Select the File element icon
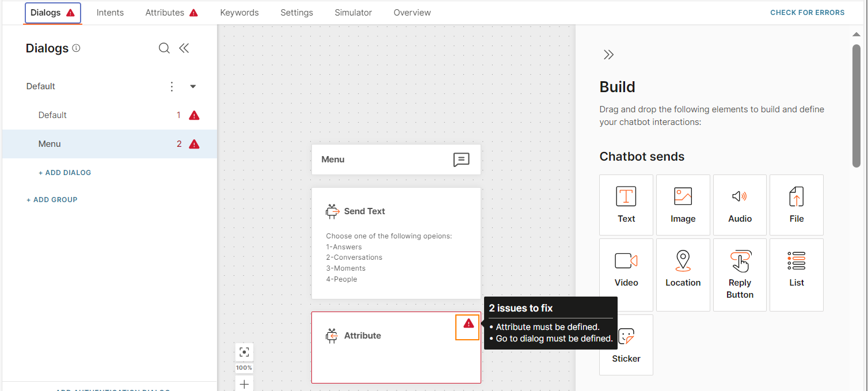 [x=796, y=196]
